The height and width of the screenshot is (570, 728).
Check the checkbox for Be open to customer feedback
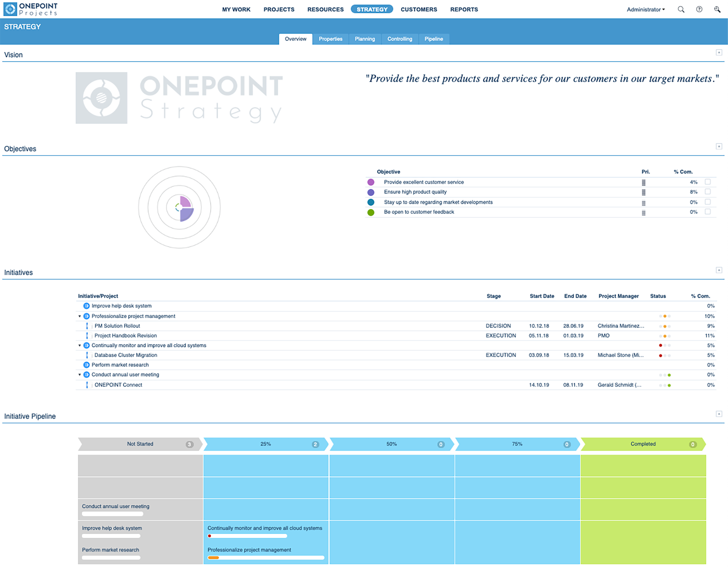click(707, 212)
